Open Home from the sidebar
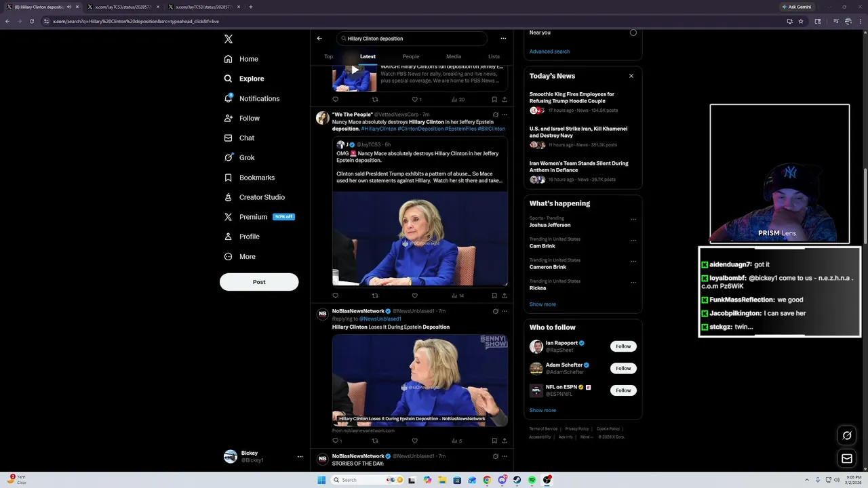The height and width of the screenshot is (488, 868). point(241,59)
